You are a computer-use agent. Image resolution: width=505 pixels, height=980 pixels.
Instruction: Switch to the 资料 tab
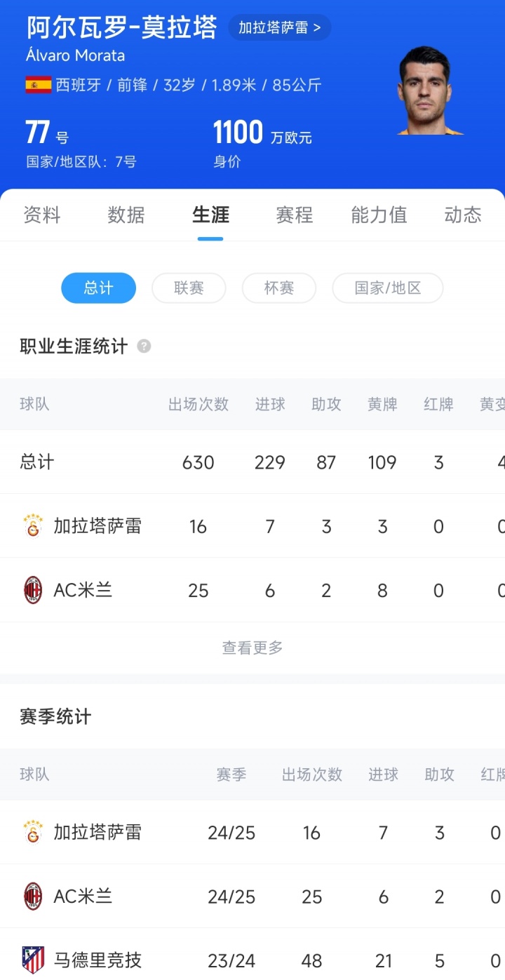(42, 215)
